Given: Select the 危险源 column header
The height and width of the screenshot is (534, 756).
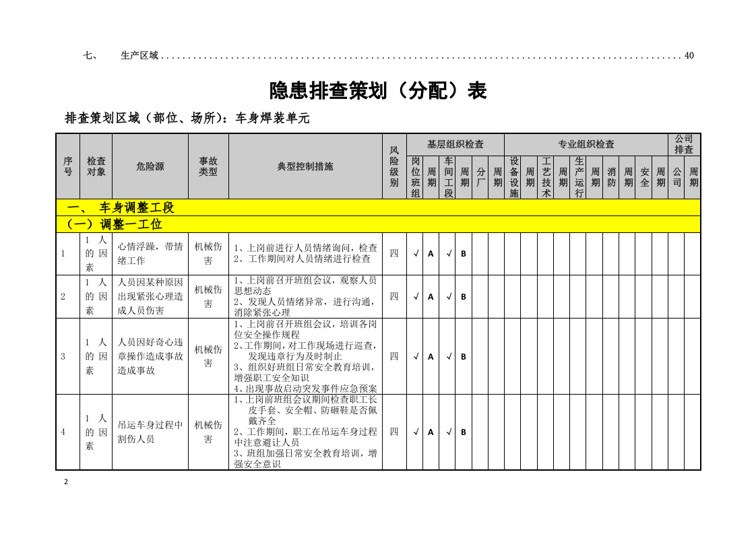Looking at the screenshot, I should click(150, 166).
